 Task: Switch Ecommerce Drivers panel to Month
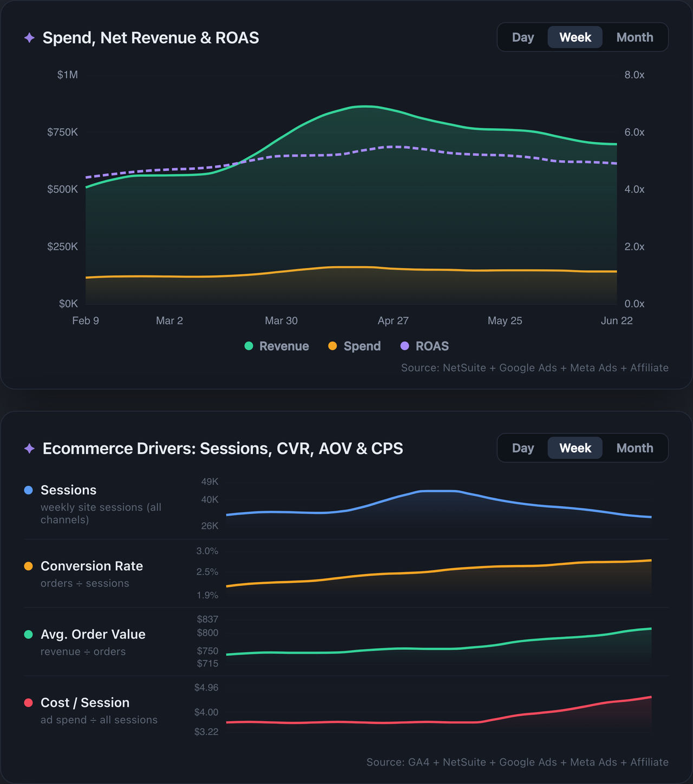[635, 448]
